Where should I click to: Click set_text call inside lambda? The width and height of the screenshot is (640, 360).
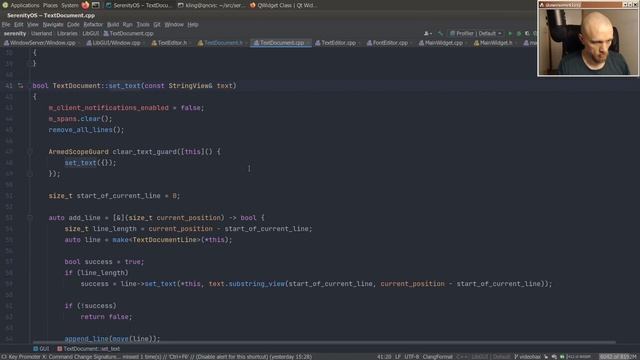[80, 163]
